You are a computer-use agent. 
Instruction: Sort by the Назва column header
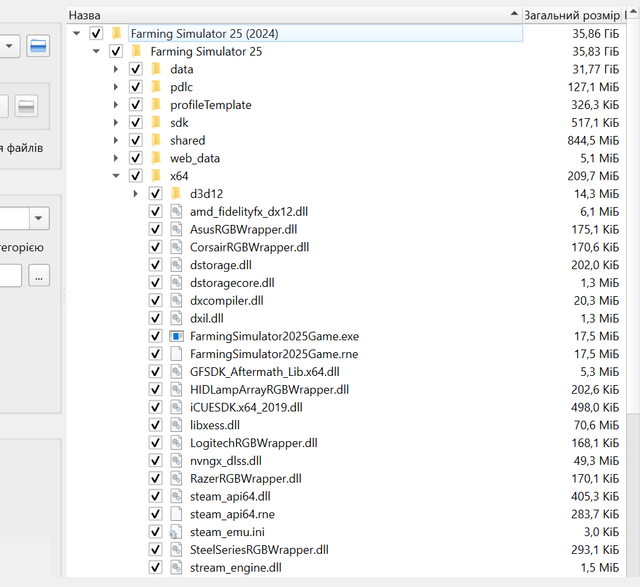point(290,15)
